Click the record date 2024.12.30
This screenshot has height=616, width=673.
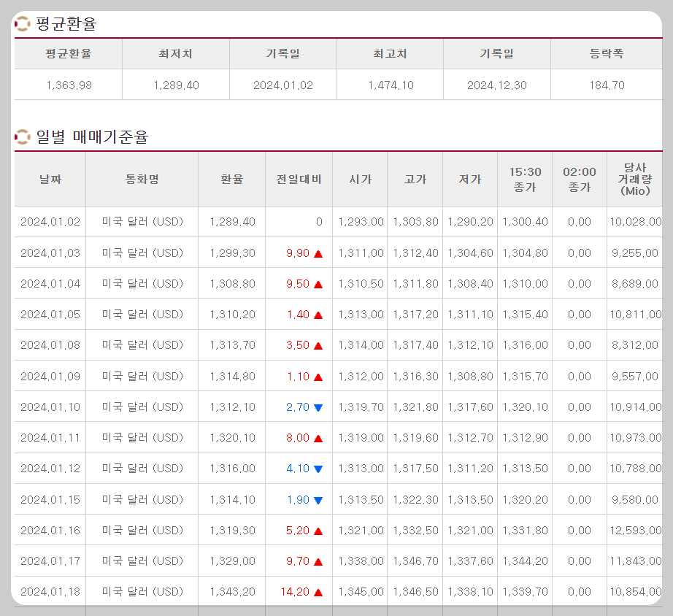click(496, 85)
